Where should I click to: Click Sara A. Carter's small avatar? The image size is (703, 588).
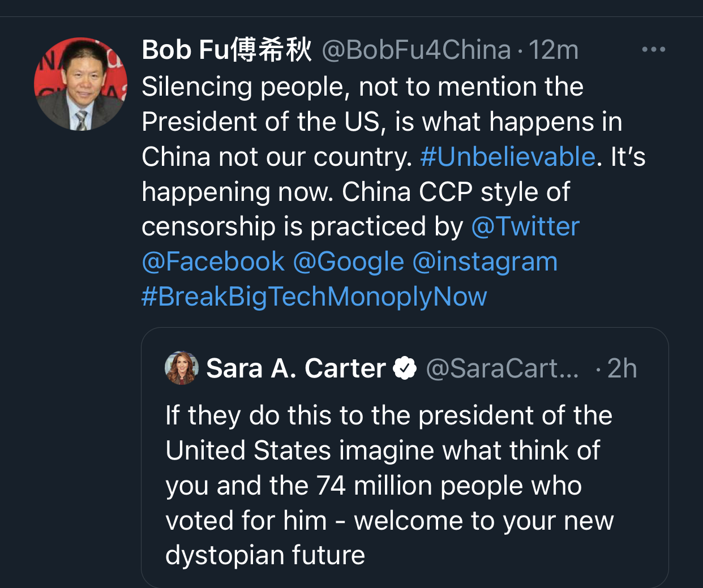pos(181,368)
